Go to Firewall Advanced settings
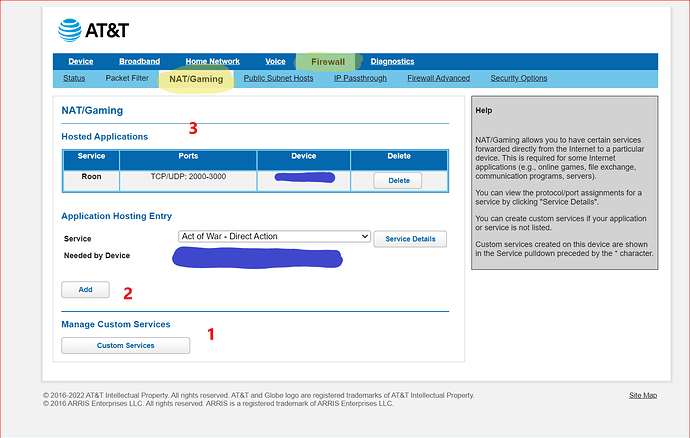 438,78
